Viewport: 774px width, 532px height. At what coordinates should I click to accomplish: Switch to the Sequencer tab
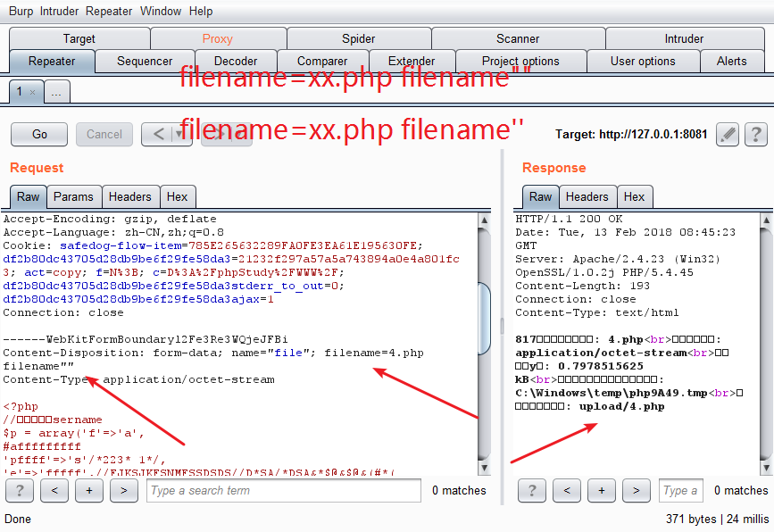[x=145, y=62]
